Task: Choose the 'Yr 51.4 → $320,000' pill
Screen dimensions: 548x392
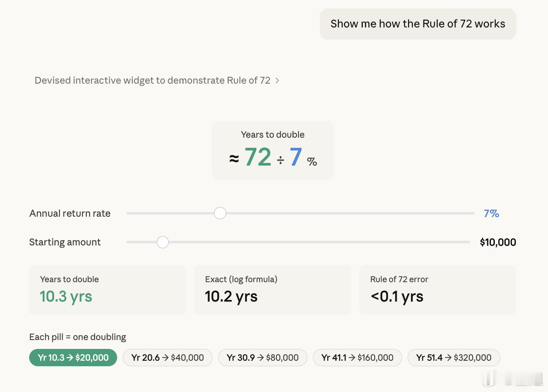Action: 454,358
